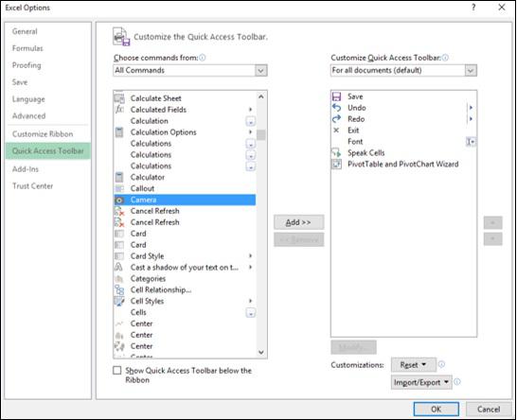Click the Undo arrow icon
Screen dimensions: 517x420
(336, 108)
